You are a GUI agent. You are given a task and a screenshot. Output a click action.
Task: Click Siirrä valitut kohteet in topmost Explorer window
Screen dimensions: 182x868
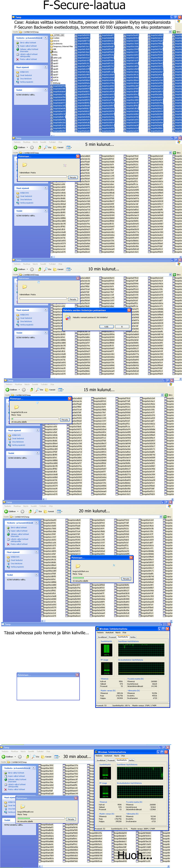tap(26, 43)
